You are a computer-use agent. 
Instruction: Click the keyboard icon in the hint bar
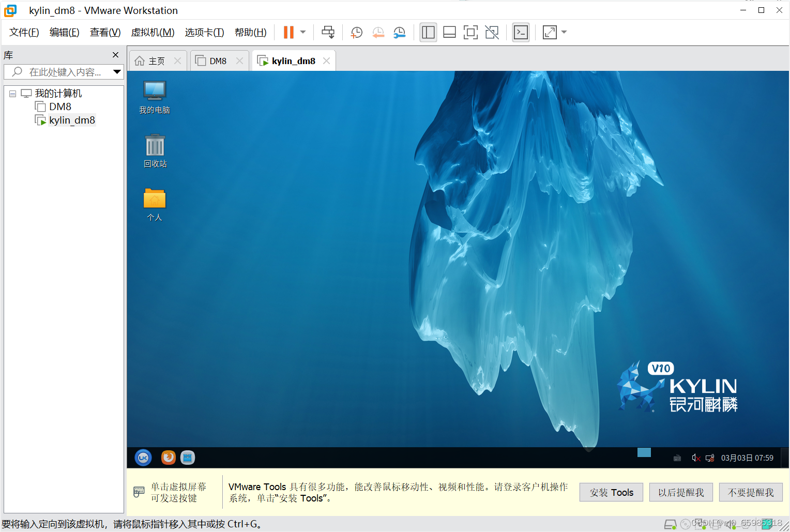139,492
